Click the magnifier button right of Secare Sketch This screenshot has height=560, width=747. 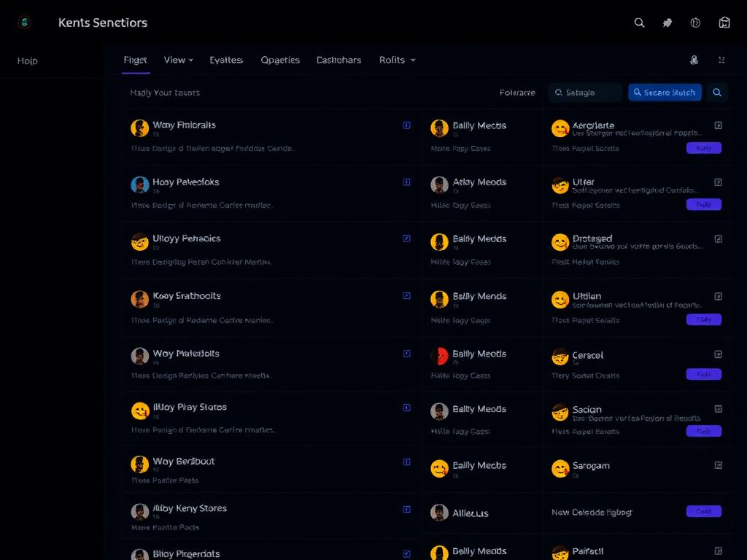click(717, 93)
